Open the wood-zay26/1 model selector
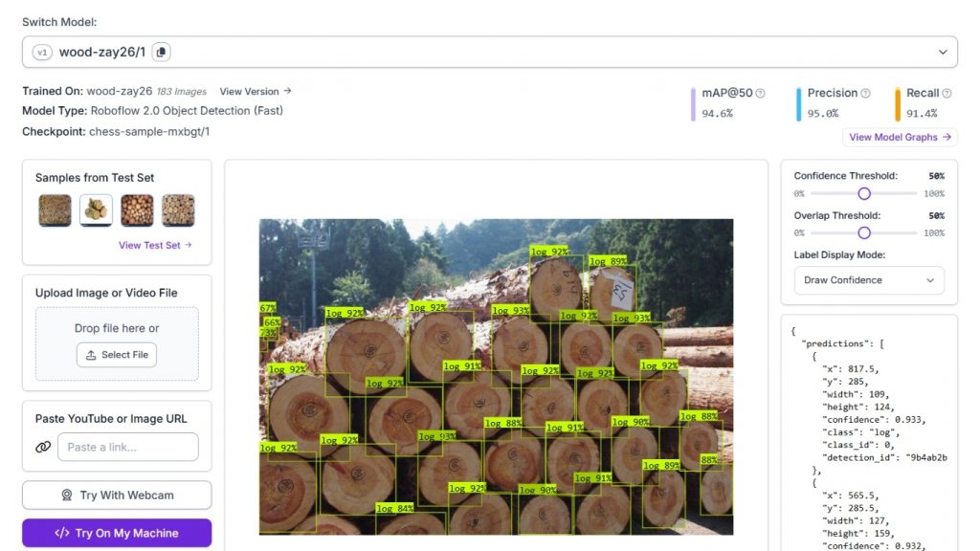The image size is (980, 551). (490, 52)
